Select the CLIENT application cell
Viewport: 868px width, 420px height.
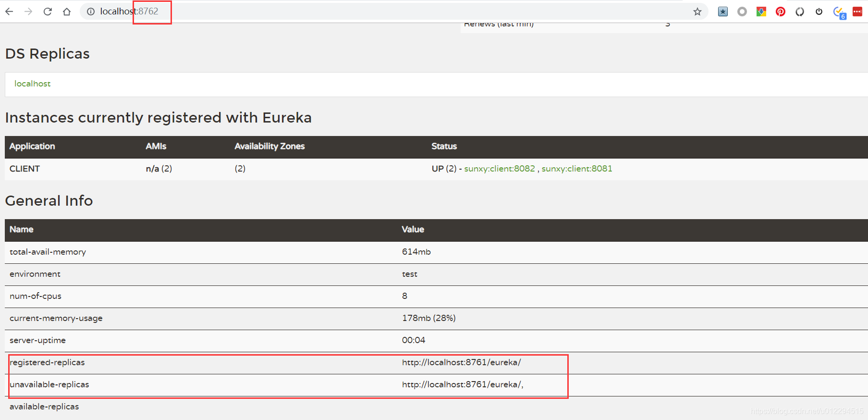coord(24,169)
